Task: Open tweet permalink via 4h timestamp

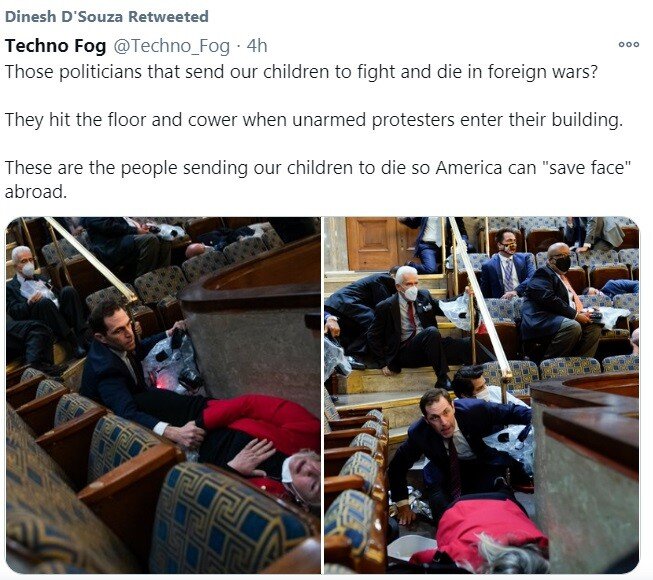Action: (x=257, y=46)
